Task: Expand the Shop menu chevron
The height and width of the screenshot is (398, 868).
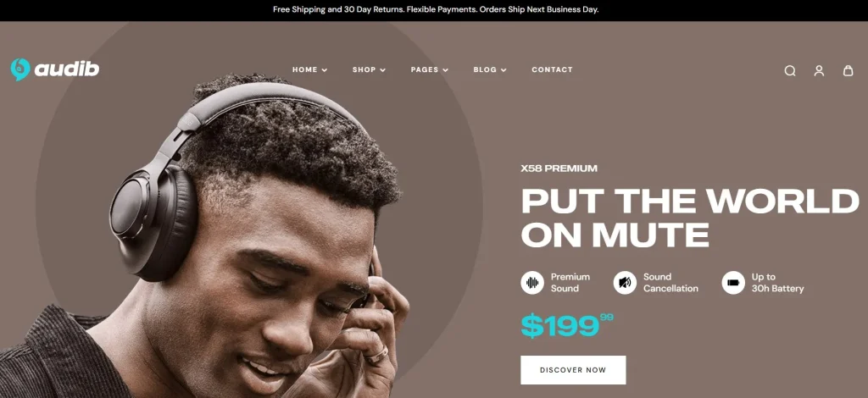Action: [x=382, y=70]
